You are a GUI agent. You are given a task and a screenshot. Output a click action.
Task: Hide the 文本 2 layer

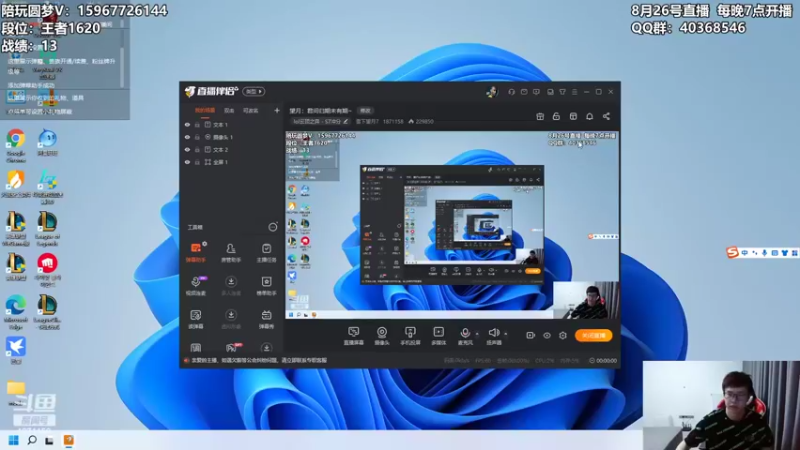pyautogui.click(x=187, y=149)
